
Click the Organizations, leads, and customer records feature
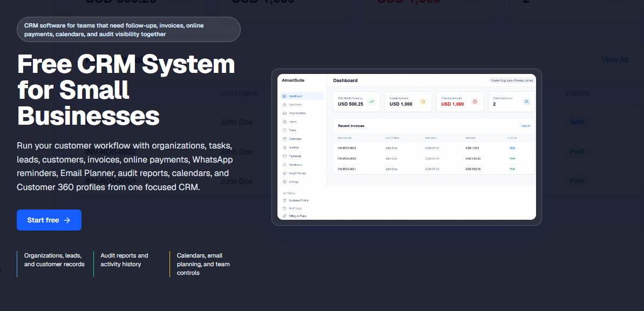click(x=54, y=260)
